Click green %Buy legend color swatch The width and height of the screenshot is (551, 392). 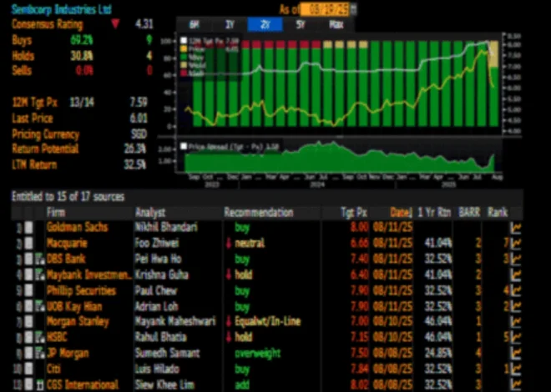coord(184,58)
